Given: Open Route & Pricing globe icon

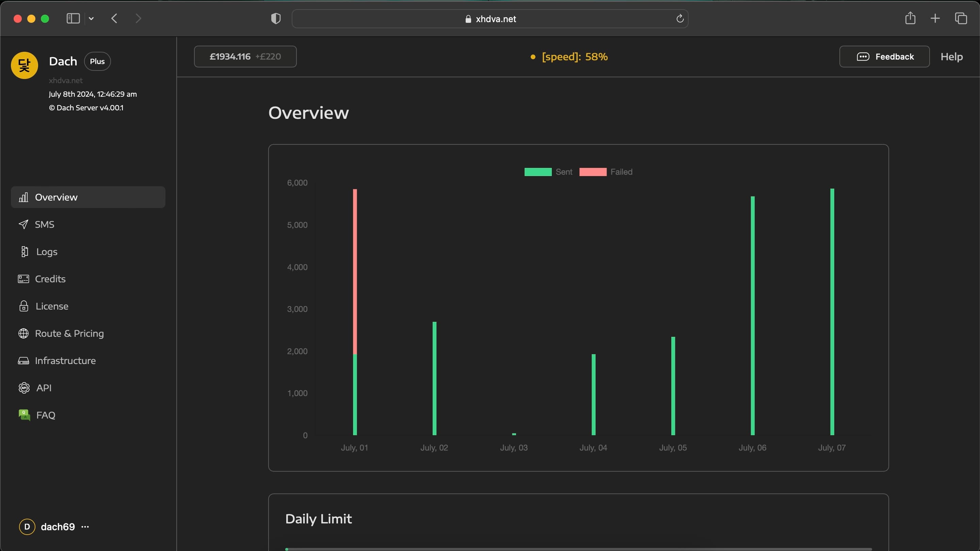Looking at the screenshot, I should pos(23,333).
